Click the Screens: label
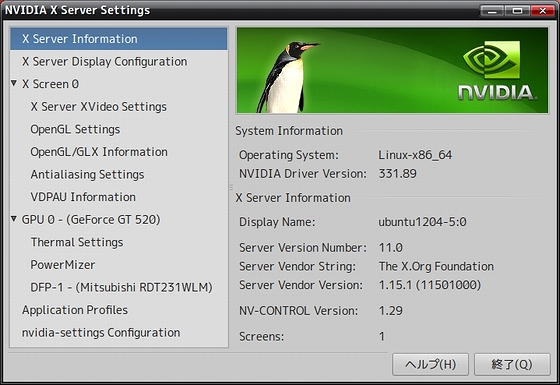The height and width of the screenshot is (385, 560). (x=261, y=336)
